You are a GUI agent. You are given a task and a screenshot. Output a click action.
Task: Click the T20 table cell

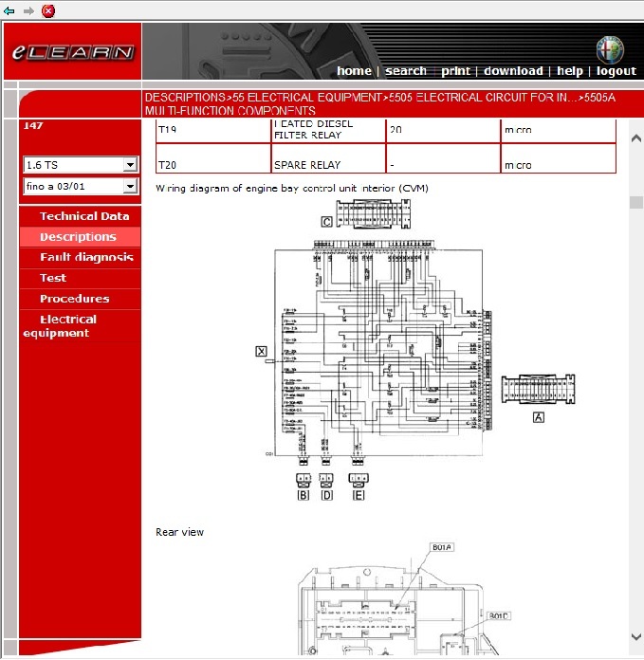tap(213, 158)
